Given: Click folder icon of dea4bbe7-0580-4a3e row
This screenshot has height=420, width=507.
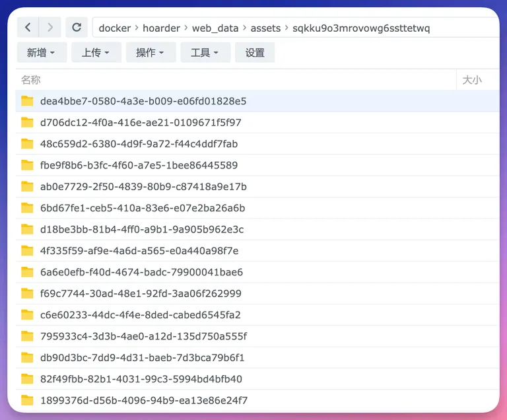Looking at the screenshot, I should pos(27,101).
